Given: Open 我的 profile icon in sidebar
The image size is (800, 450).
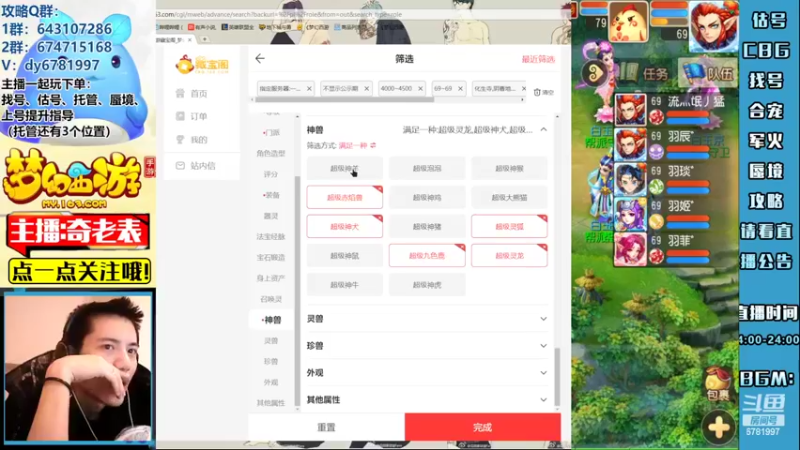Looking at the screenshot, I should 180,139.
